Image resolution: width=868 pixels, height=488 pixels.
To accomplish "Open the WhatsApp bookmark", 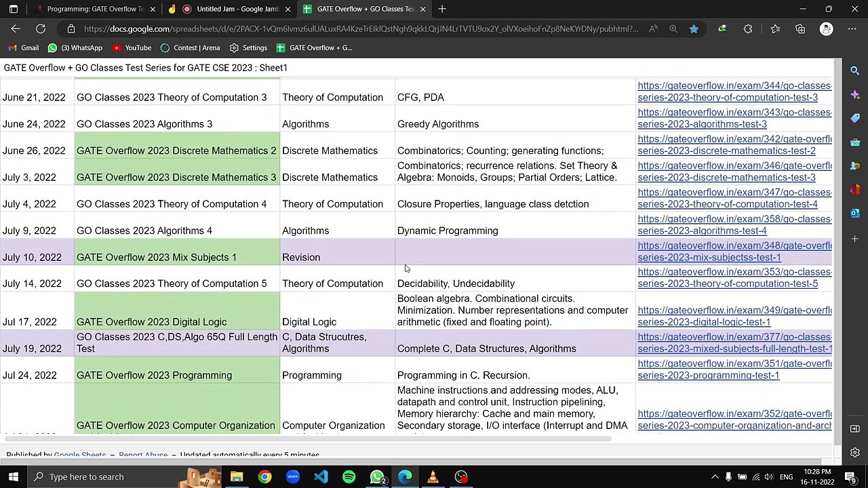I will point(75,48).
